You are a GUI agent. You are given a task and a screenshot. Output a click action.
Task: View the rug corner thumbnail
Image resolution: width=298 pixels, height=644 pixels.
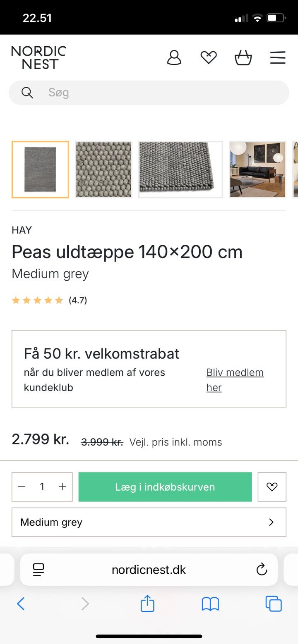tap(180, 169)
